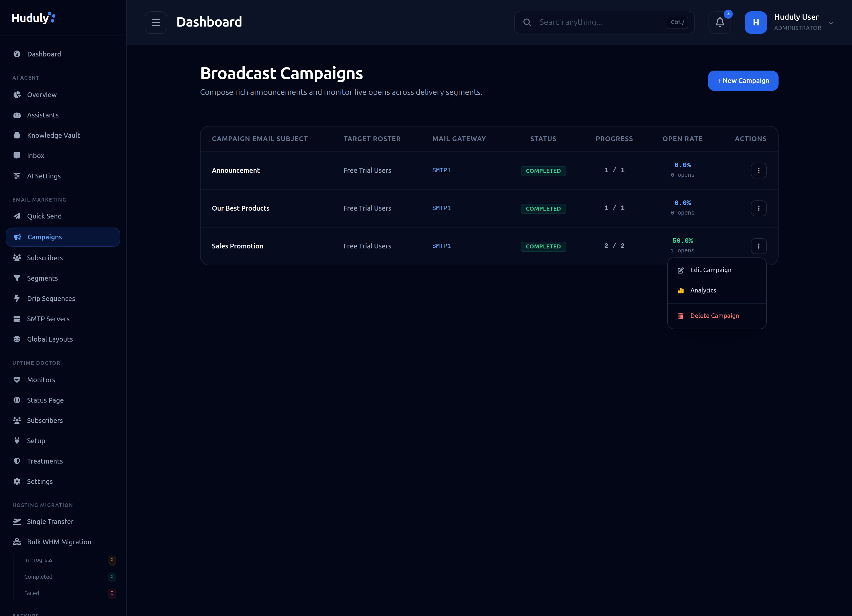Choose Edit Campaign from the menu

coord(716,270)
